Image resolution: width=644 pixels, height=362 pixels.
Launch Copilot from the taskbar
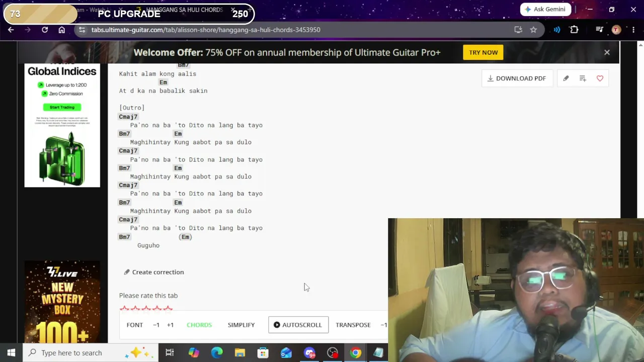193,353
